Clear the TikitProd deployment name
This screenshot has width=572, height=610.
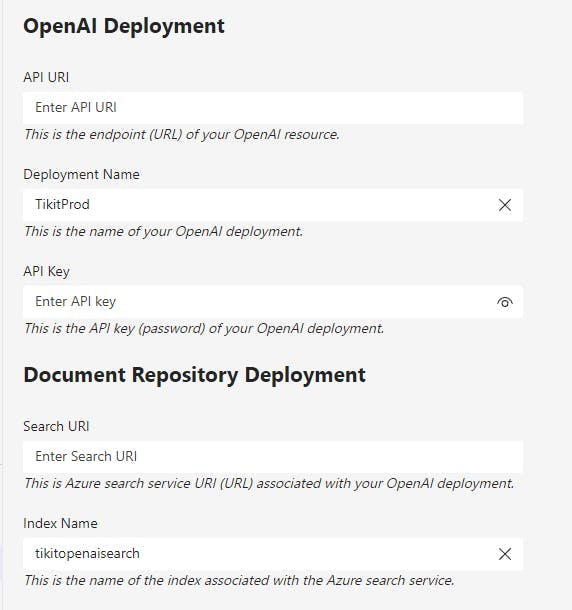pos(505,205)
